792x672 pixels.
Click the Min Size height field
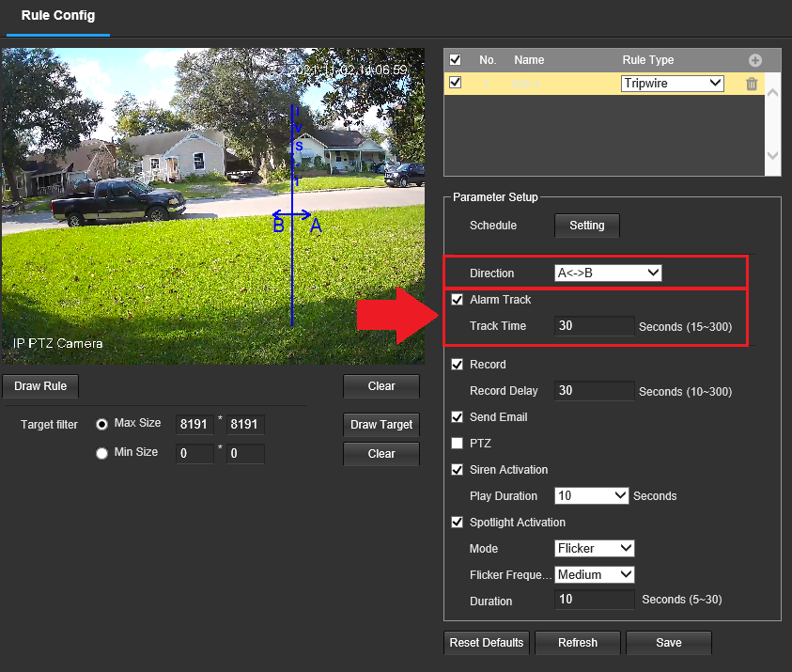(245, 453)
